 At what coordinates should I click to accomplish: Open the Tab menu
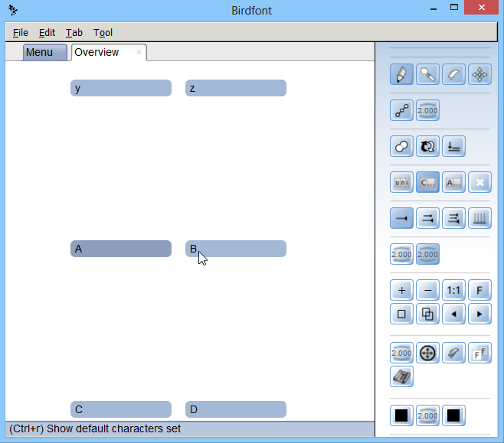click(x=74, y=32)
